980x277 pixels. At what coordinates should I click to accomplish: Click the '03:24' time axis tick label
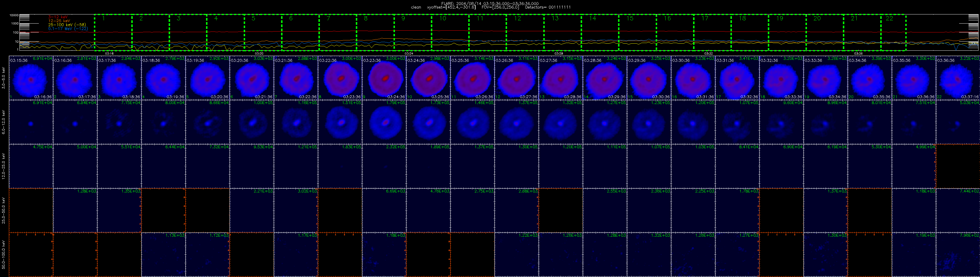click(x=409, y=53)
